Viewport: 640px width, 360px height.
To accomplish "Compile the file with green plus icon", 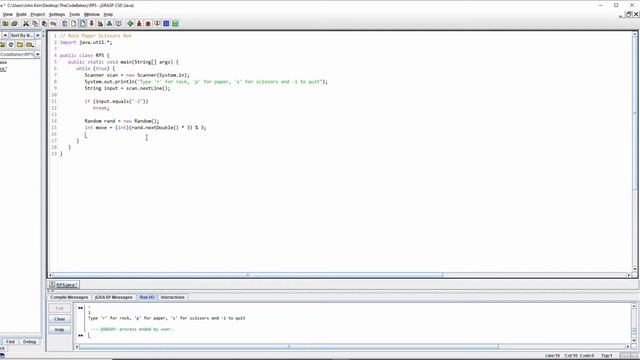I will coord(130,24).
